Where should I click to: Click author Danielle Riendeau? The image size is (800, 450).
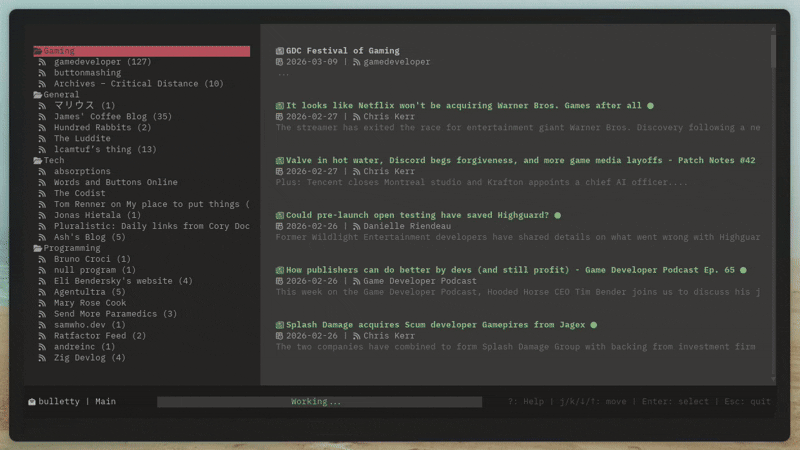click(x=407, y=227)
